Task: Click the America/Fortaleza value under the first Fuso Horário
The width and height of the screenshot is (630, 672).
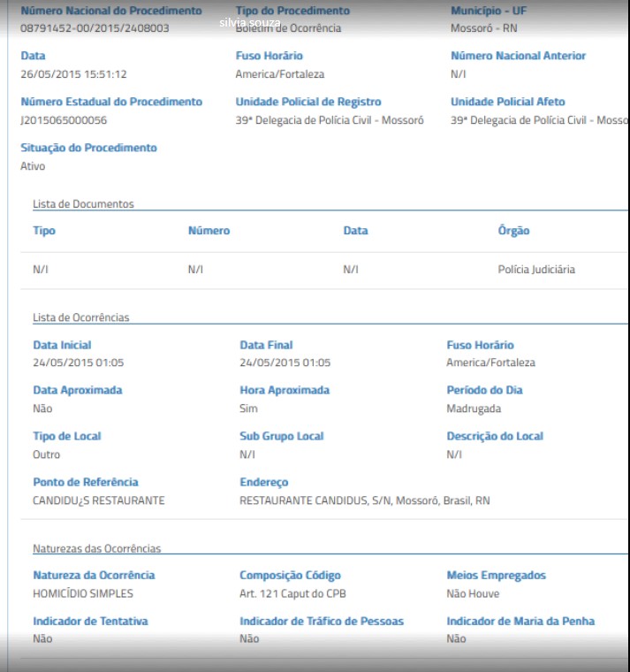Action: [x=280, y=74]
